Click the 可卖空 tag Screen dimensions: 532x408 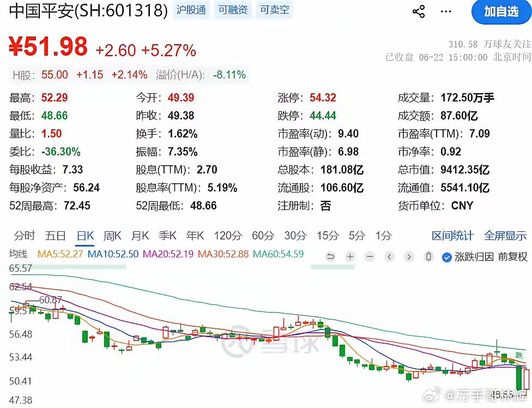tap(275, 10)
